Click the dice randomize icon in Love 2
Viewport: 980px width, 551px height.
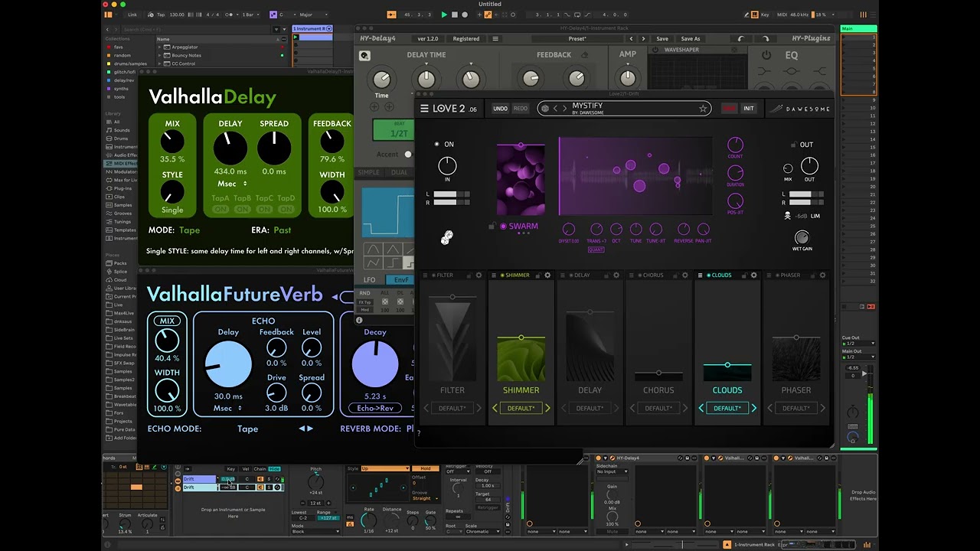[x=447, y=238]
